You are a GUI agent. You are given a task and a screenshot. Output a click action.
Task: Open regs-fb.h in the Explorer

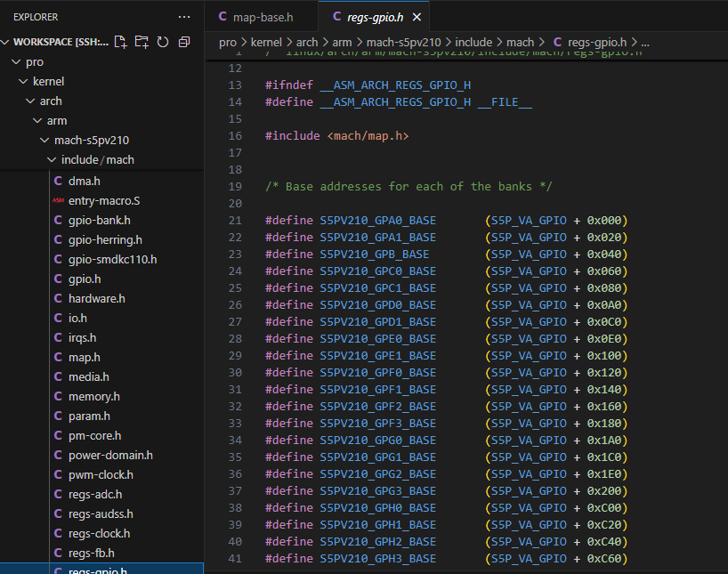click(92, 554)
